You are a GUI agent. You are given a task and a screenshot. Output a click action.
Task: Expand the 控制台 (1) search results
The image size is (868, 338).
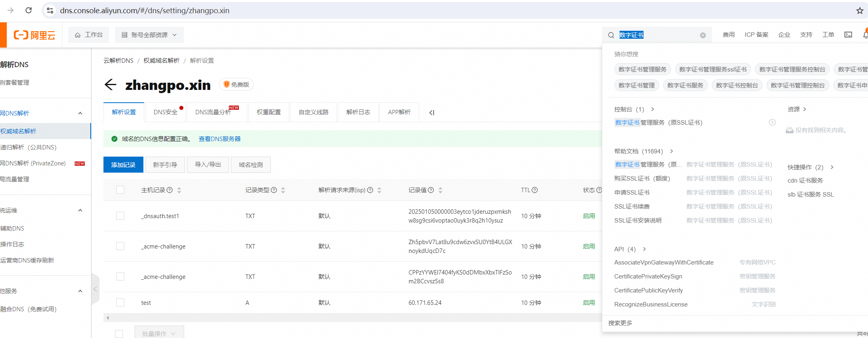point(652,109)
